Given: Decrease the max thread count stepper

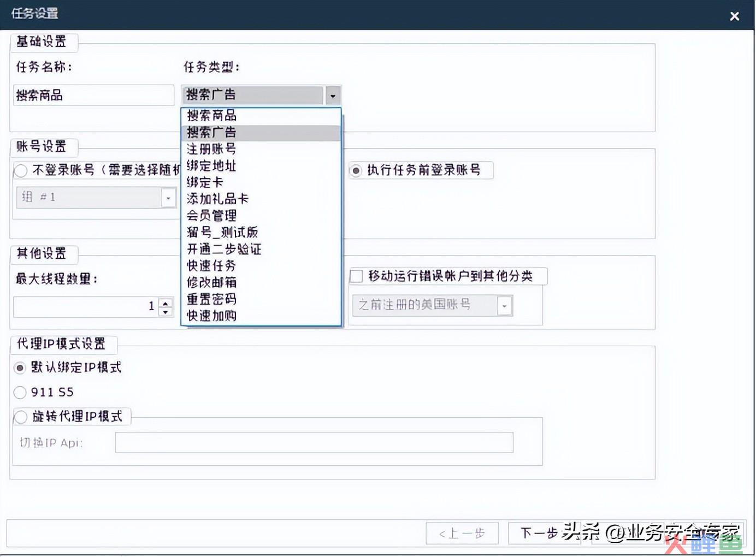Looking at the screenshot, I should [x=166, y=312].
